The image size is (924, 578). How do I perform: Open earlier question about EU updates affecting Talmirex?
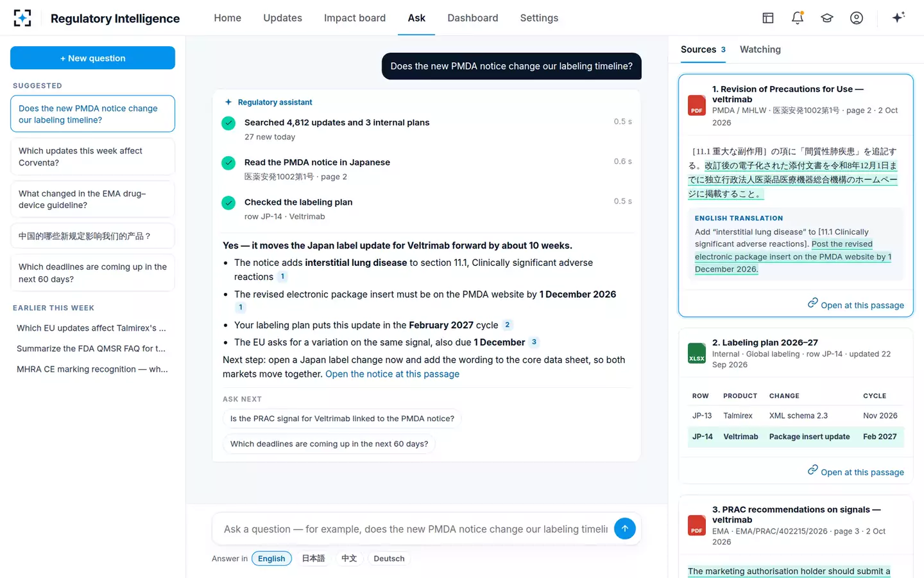pos(92,328)
